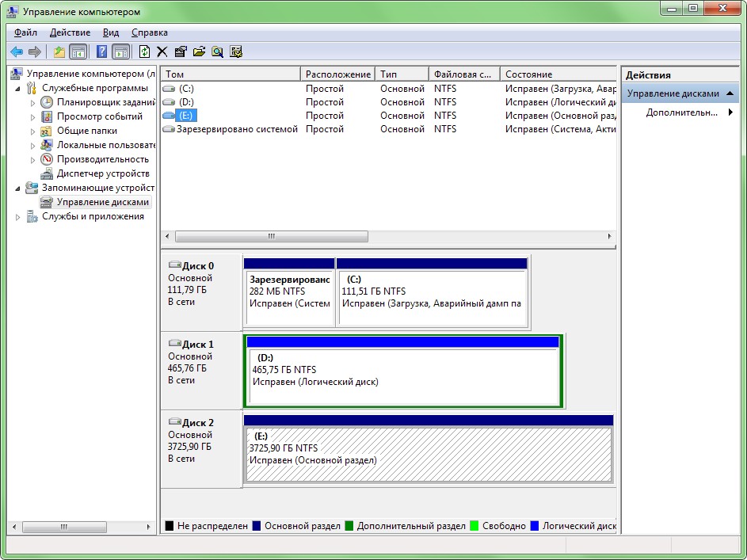
Task: Click the Up one level folder icon
Action: 59,51
